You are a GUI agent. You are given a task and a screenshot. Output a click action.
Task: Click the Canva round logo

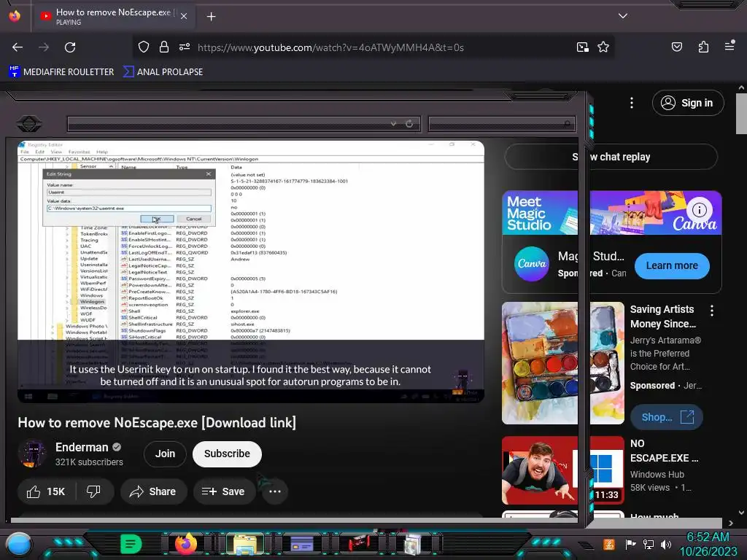532,264
